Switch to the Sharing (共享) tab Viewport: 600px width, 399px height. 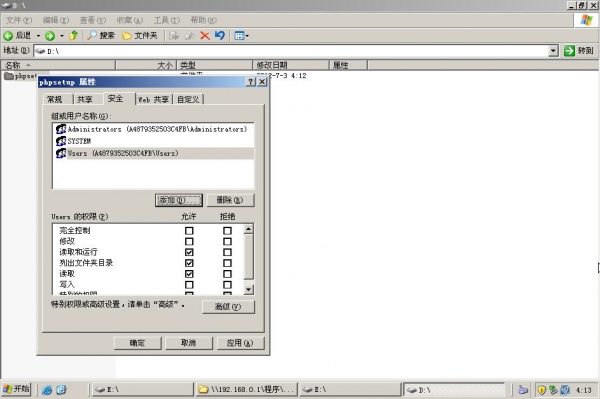click(87, 99)
